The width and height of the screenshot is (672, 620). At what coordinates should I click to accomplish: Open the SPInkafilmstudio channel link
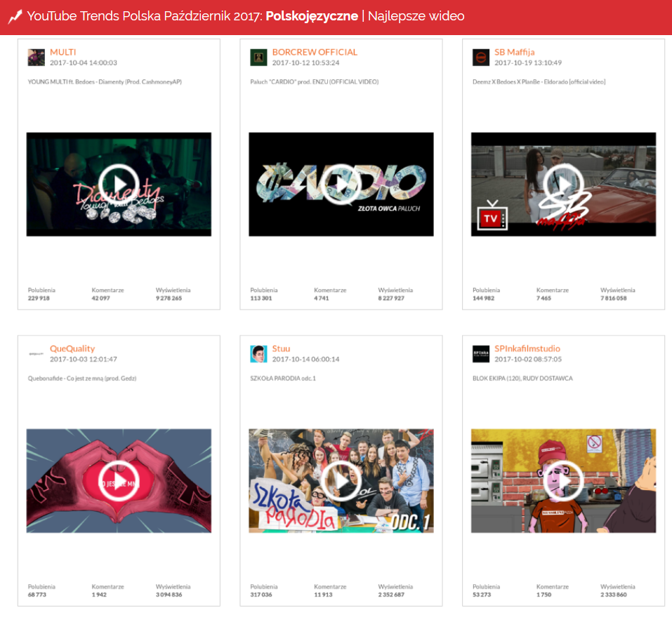pyautogui.click(x=527, y=348)
